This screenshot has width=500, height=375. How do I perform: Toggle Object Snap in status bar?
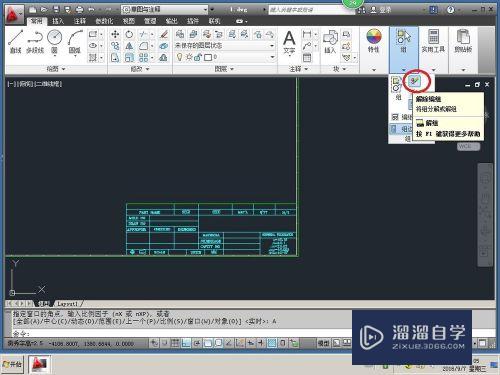[x=208, y=343]
